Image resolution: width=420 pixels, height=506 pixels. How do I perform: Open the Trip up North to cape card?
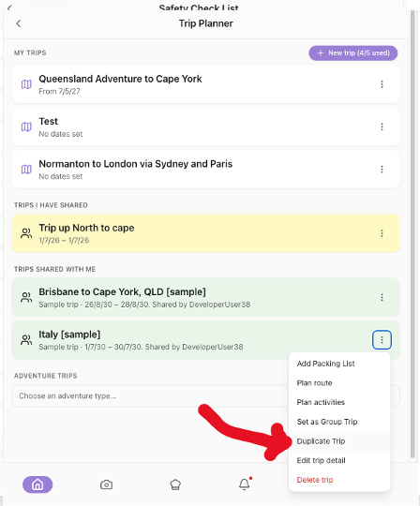point(206,233)
